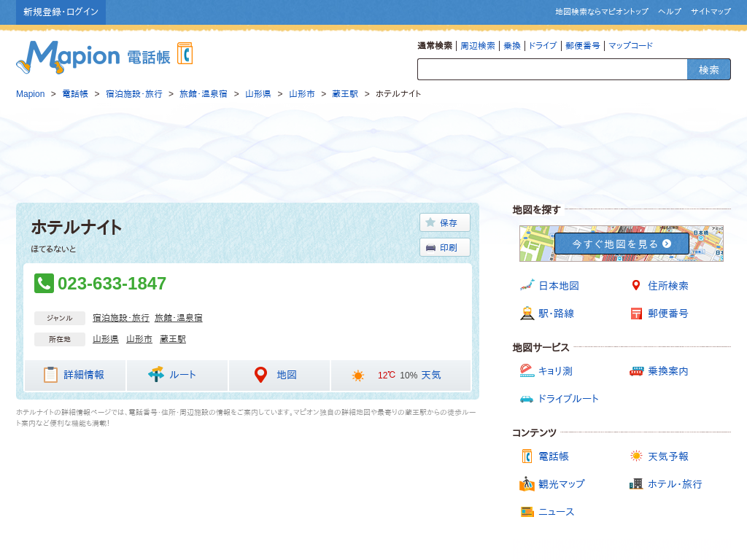Click the red map pin for 地図
Screen dimensions: 747x560
pos(260,375)
